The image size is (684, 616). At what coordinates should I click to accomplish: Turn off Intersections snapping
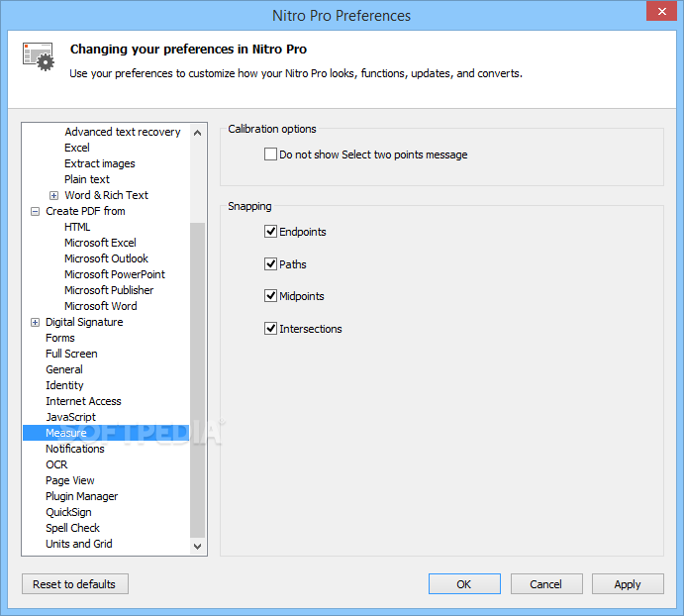tap(270, 328)
